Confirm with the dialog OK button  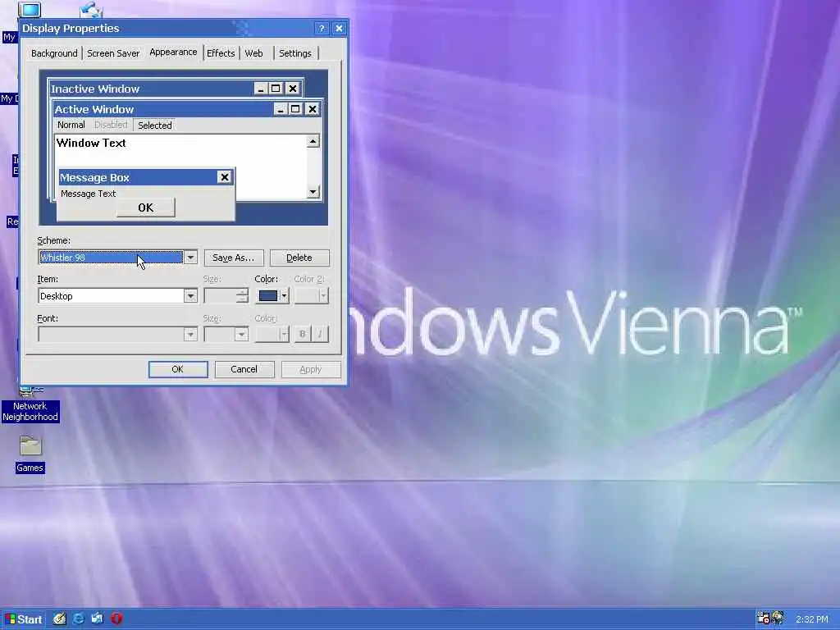tap(178, 369)
